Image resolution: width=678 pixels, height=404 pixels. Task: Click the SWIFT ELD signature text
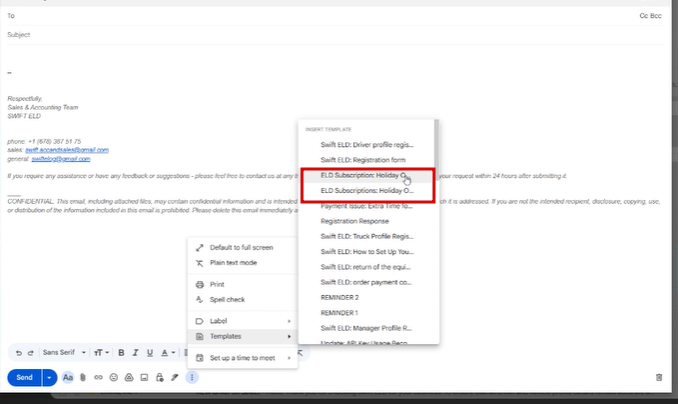[x=24, y=116]
